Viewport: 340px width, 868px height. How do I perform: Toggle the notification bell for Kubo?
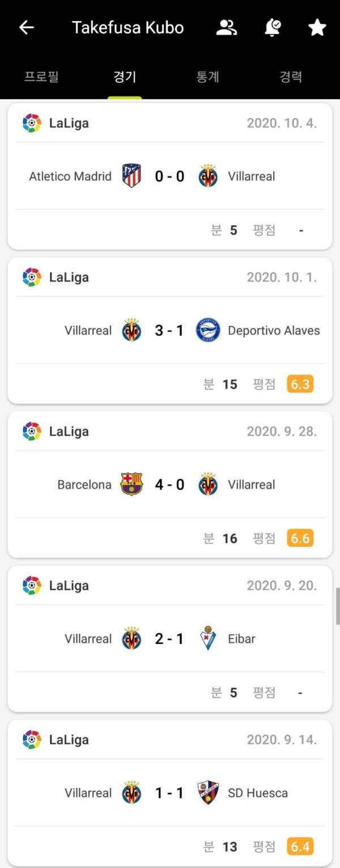tap(273, 28)
